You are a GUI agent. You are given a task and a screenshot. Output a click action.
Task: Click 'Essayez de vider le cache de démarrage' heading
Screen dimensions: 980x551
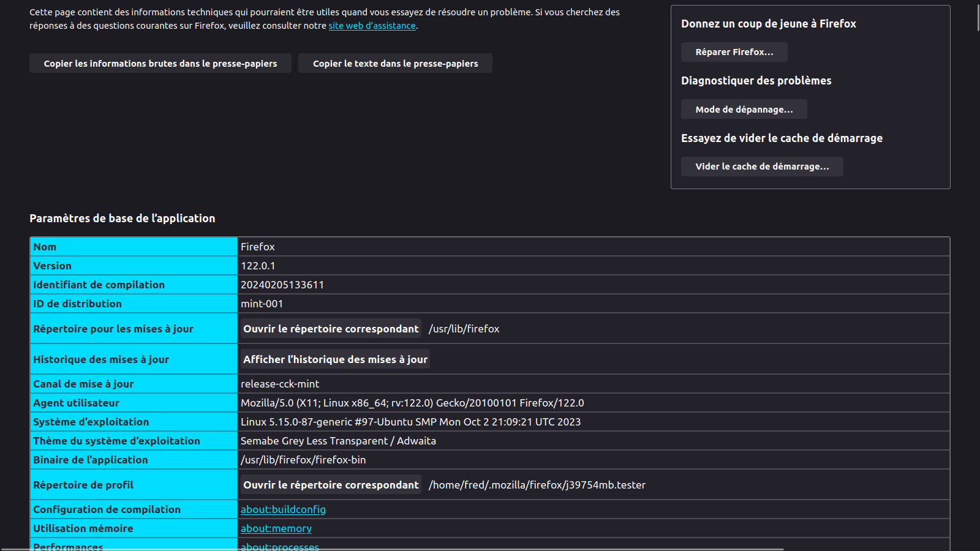coord(782,138)
